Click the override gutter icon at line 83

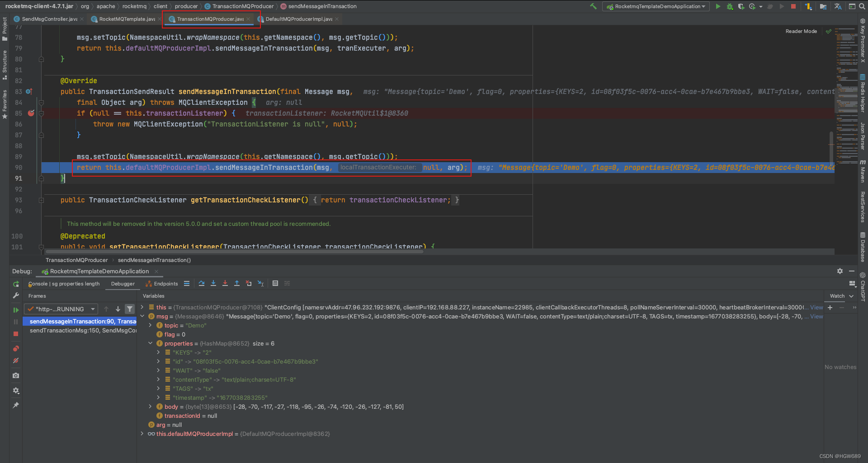(x=29, y=91)
